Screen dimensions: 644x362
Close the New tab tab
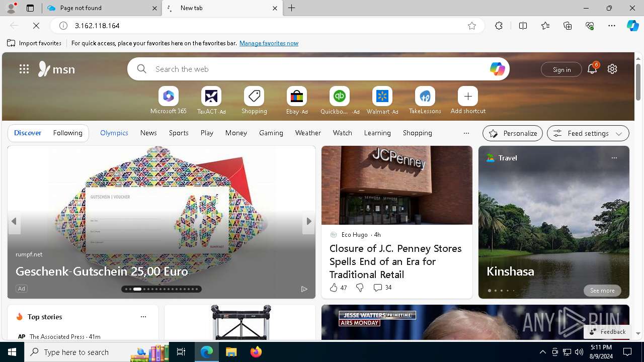[275, 8]
